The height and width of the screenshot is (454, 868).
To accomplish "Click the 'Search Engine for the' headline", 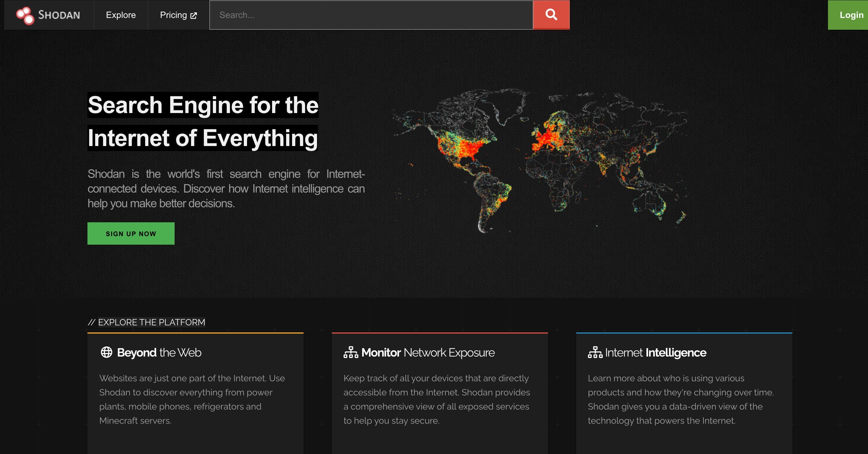I will [203, 105].
